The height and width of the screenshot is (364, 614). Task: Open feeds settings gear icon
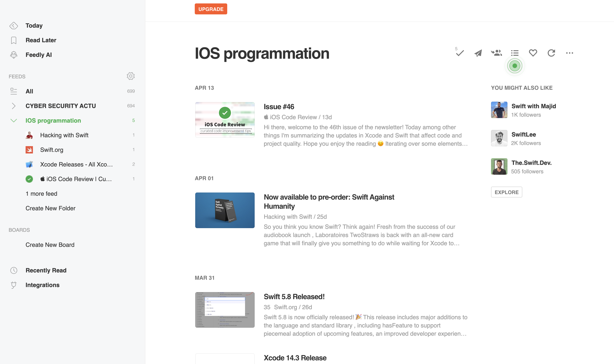click(131, 76)
